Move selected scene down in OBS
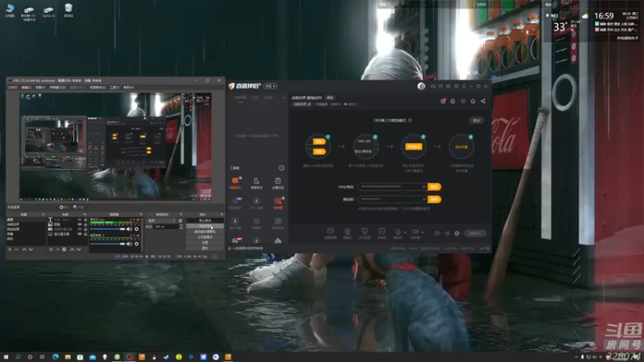This screenshot has width=644, height=362. point(31,249)
